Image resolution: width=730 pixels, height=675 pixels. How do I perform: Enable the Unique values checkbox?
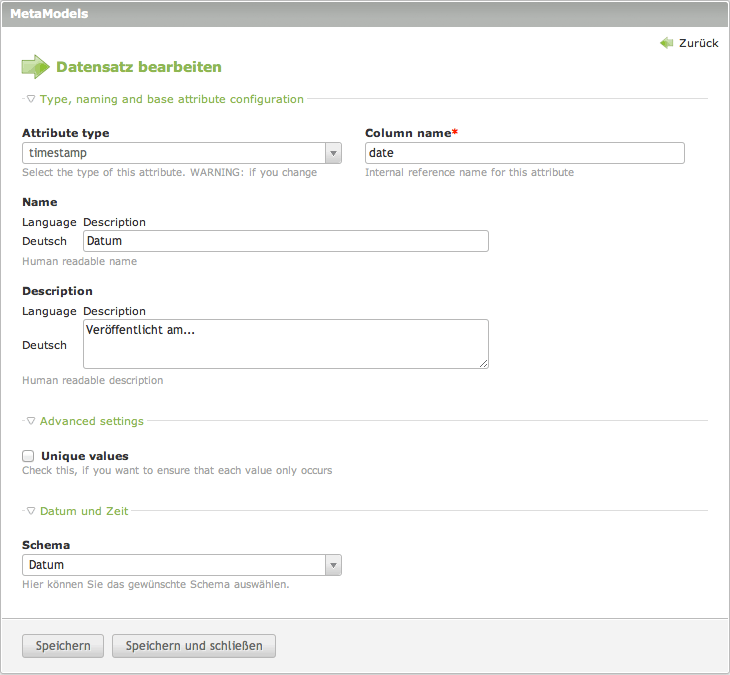click(x=28, y=456)
